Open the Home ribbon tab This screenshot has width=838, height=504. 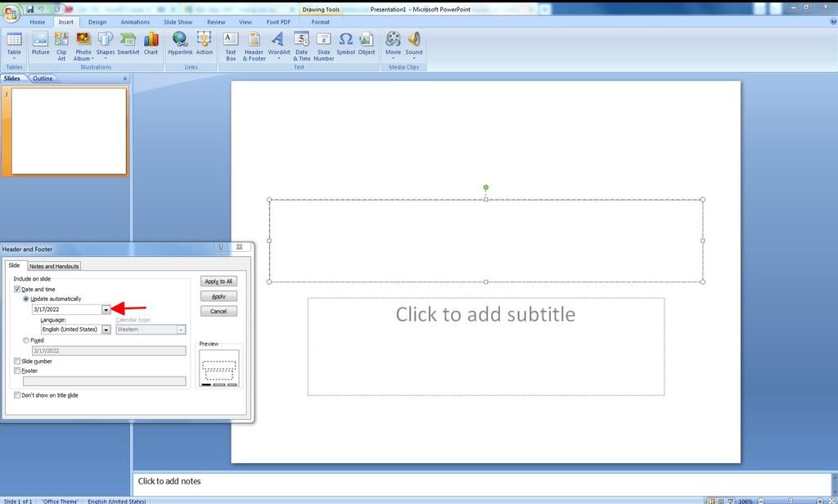click(x=38, y=22)
